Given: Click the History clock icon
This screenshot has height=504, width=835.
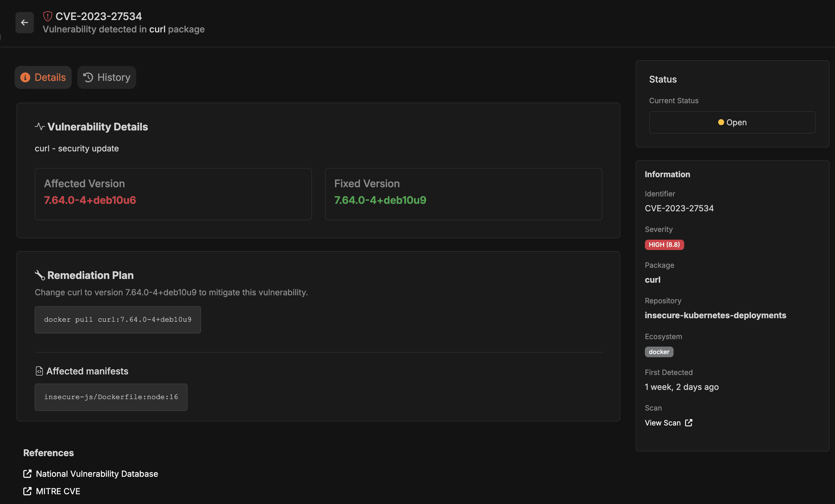Looking at the screenshot, I should [88, 78].
